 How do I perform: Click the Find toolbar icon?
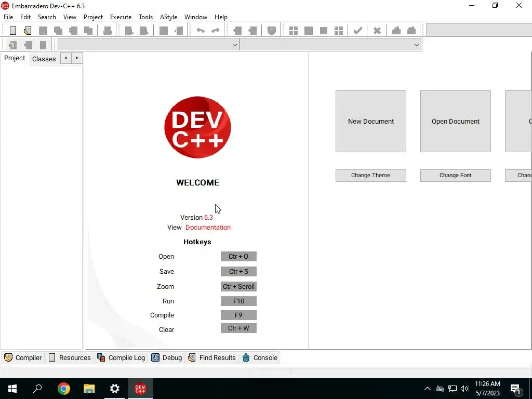coord(129,31)
